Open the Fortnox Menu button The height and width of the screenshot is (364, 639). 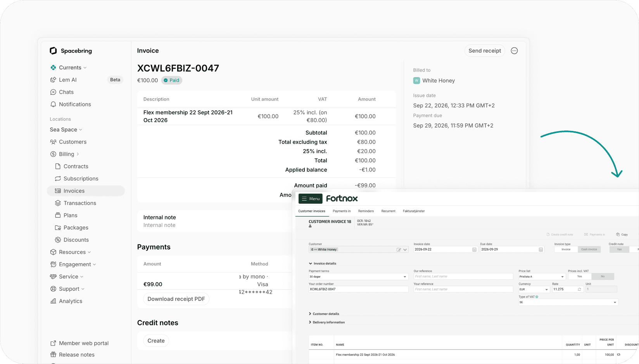click(x=311, y=199)
